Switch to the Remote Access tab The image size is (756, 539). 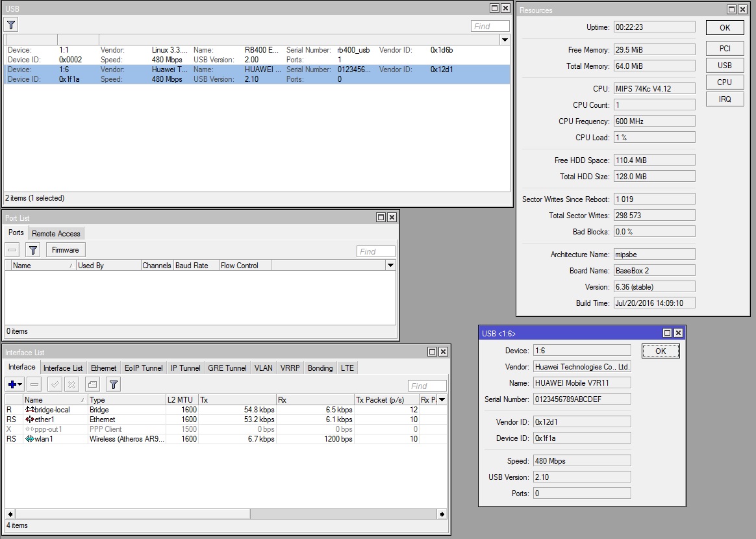[56, 234]
